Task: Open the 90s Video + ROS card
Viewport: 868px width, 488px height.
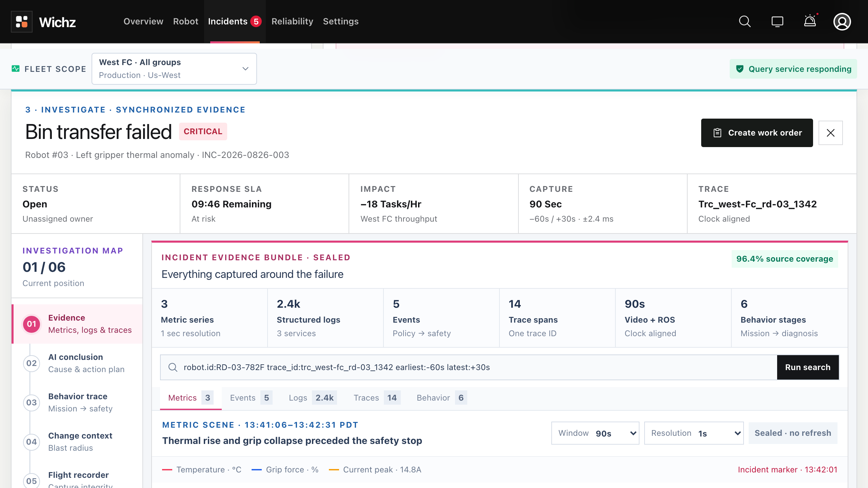Action: [x=673, y=318]
